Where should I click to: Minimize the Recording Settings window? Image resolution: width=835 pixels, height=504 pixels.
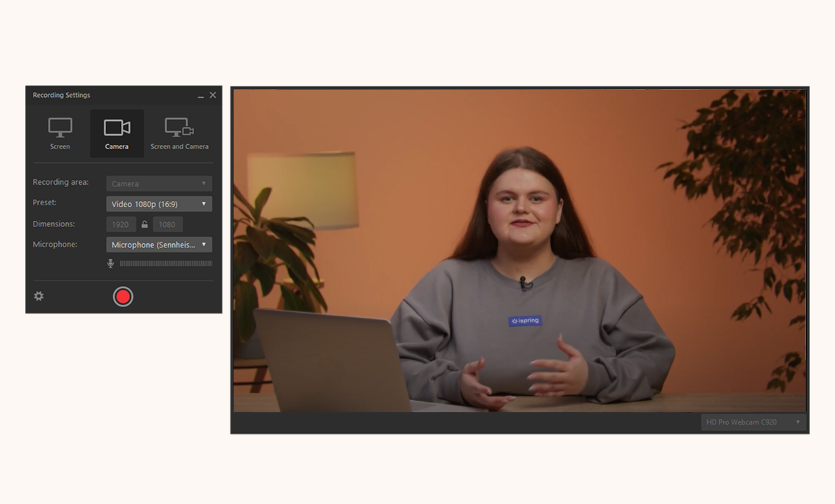[200, 96]
